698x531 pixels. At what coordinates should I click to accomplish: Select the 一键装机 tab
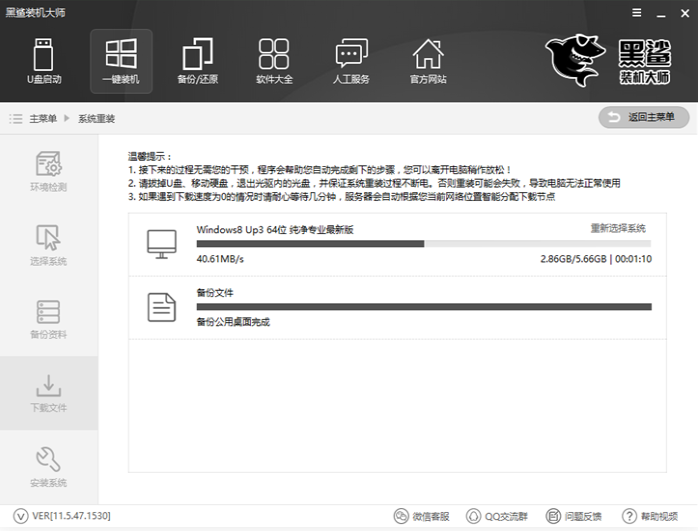[x=121, y=61]
